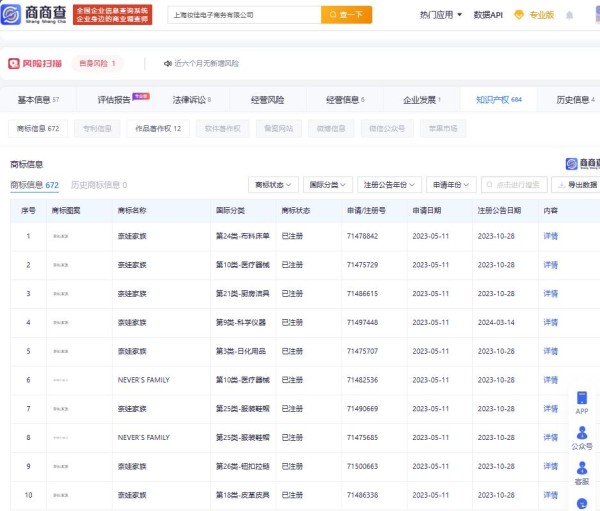Viewport: 600px width, 511px height.
Task: Expand the 国际分类 dropdown filter
Action: point(327,185)
